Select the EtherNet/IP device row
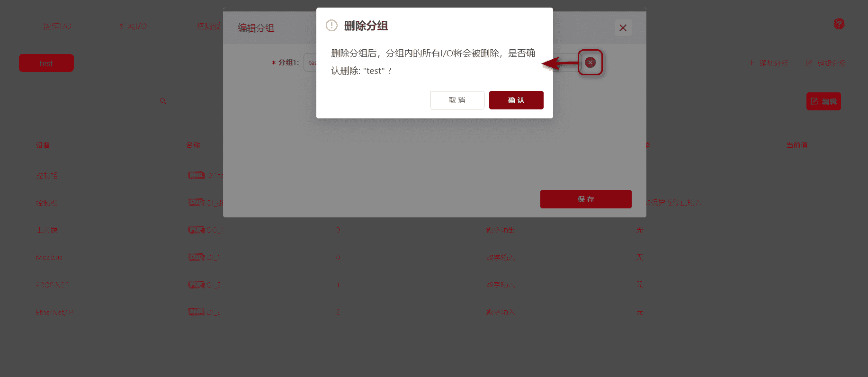This screenshot has width=868, height=377. 434,312
